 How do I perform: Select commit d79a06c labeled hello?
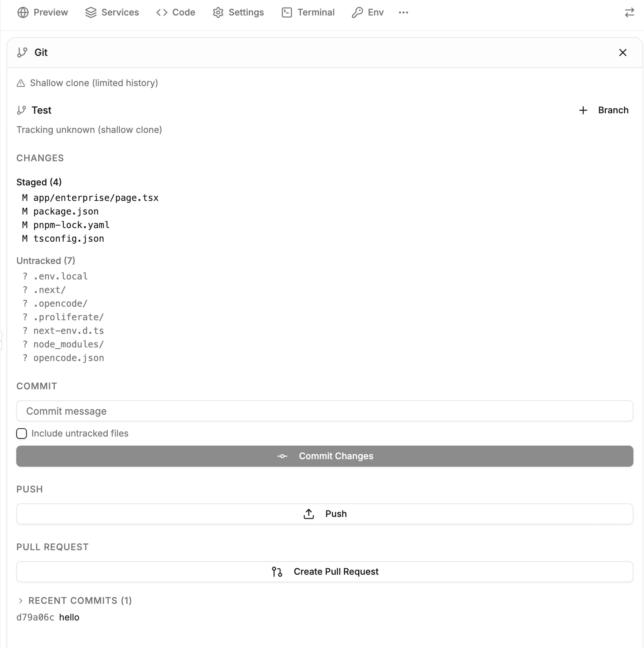pos(48,617)
